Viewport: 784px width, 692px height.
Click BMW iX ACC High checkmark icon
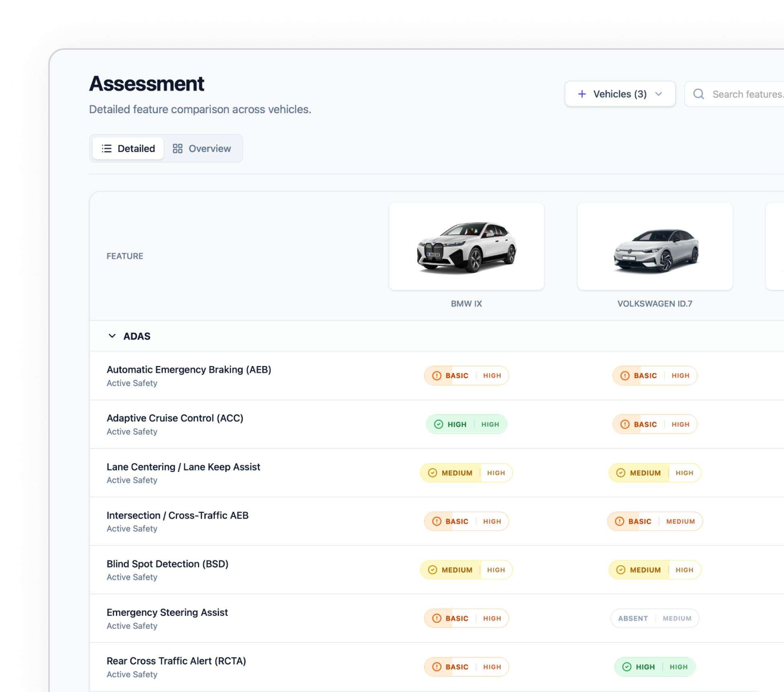point(439,424)
